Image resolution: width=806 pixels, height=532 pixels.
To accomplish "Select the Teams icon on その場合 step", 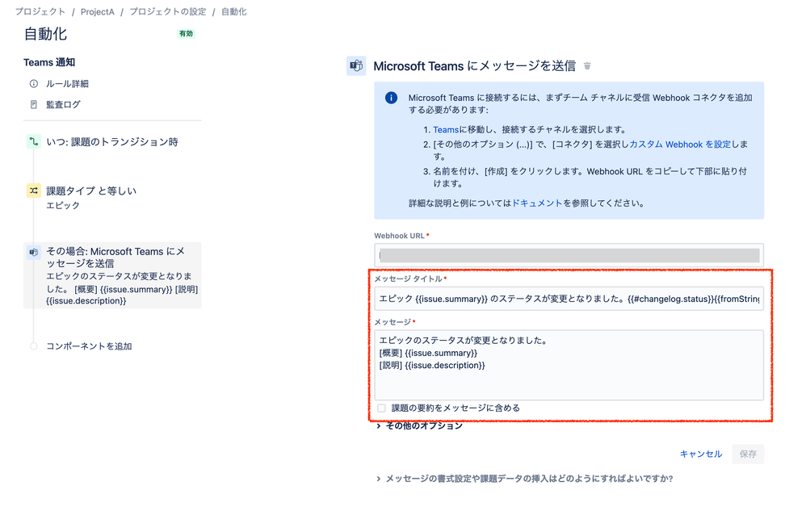I will tap(33, 252).
